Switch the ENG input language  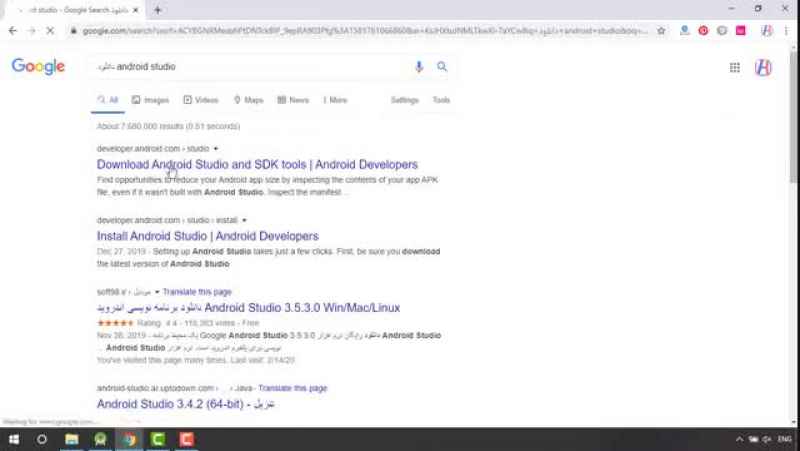pos(785,439)
